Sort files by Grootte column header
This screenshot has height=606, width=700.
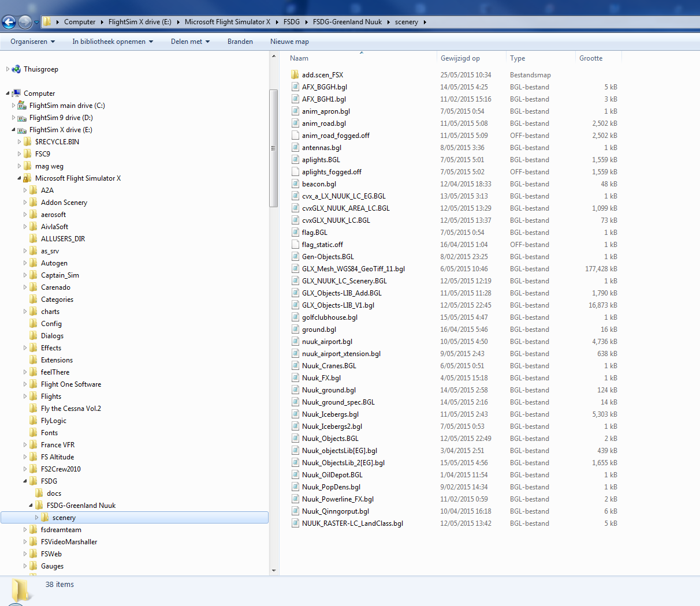click(591, 58)
